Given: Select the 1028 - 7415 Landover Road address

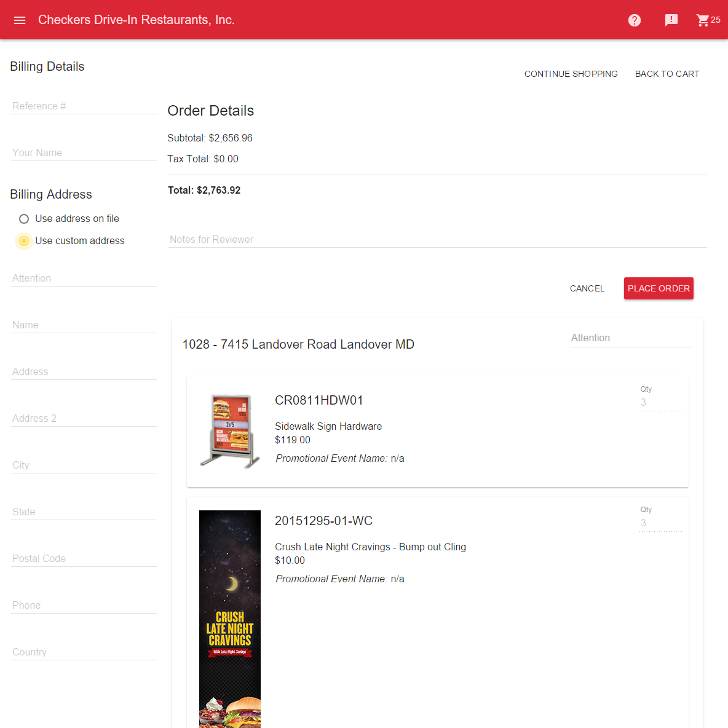Looking at the screenshot, I should (298, 344).
